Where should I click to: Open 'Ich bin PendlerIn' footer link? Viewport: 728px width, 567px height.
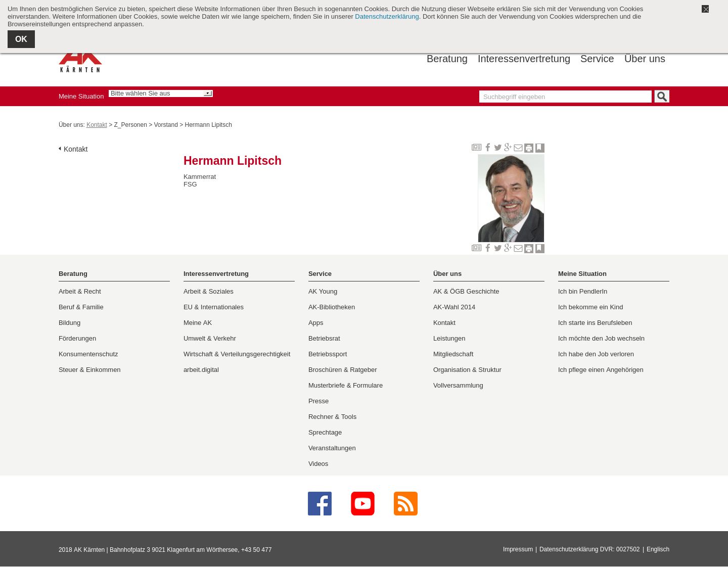[x=582, y=292]
